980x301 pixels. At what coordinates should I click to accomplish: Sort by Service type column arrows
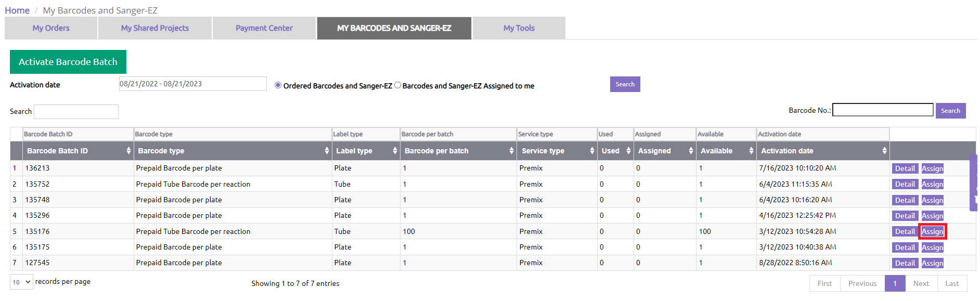pyautogui.click(x=592, y=151)
